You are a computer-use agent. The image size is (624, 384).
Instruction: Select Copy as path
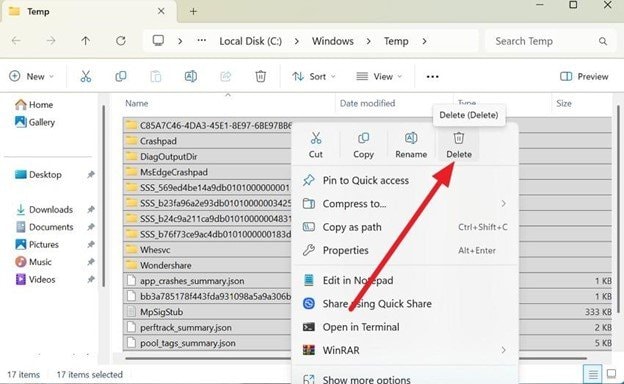(x=405, y=227)
